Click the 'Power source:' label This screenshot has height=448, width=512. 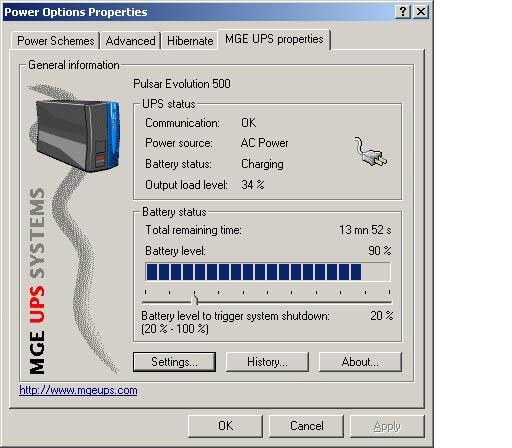coord(179,143)
